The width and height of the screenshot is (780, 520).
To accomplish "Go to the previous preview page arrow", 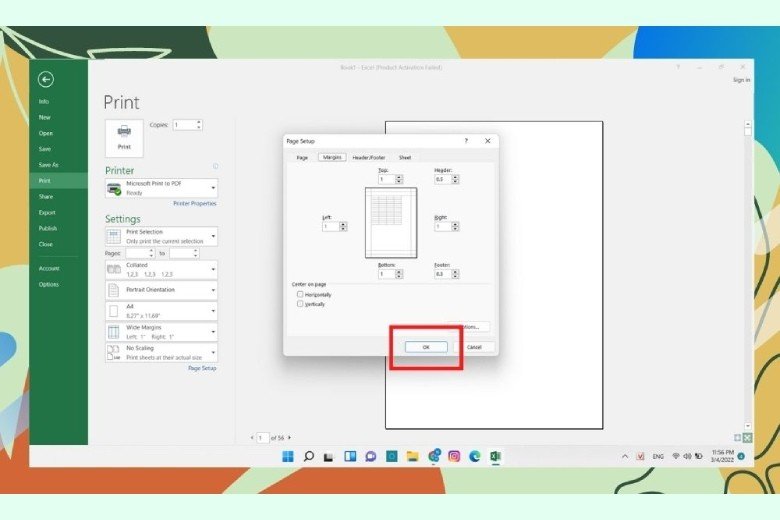I will pyautogui.click(x=252, y=438).
